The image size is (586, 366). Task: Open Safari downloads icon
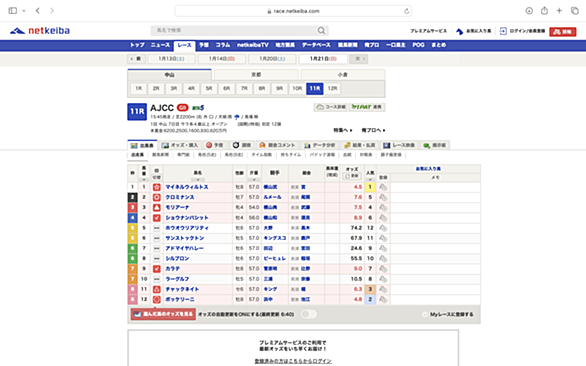(x=529, y=11)
